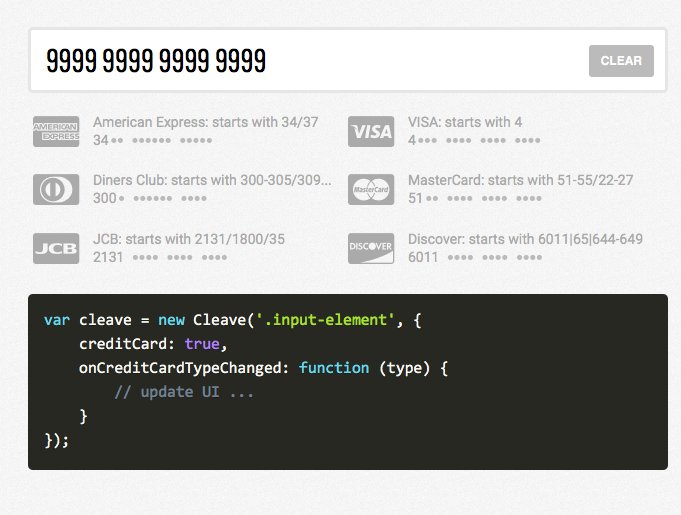Click the Diners Club card icon
The image size is (681, 515).
[56, 189]
